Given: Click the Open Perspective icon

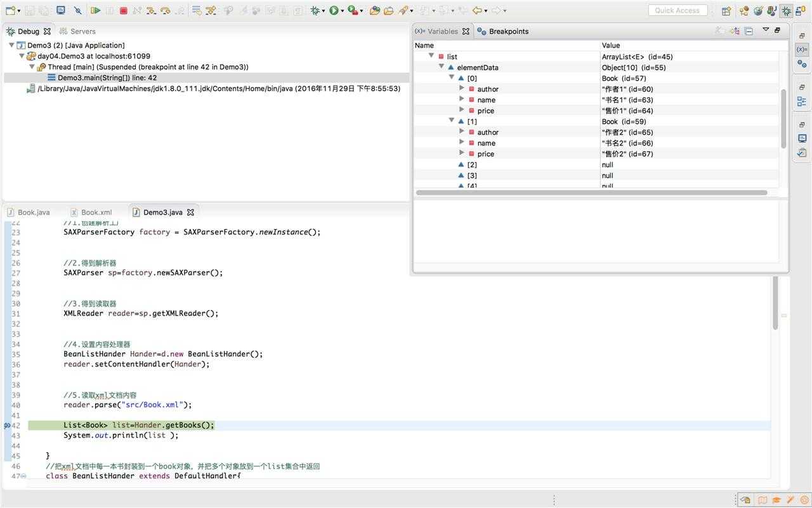Looking at the screenshot, I should (726, 11).
